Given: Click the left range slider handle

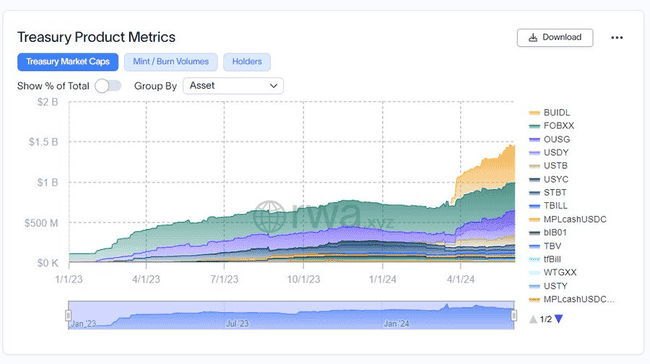Looking at the screenshot, I should click(x=68, y=315).
